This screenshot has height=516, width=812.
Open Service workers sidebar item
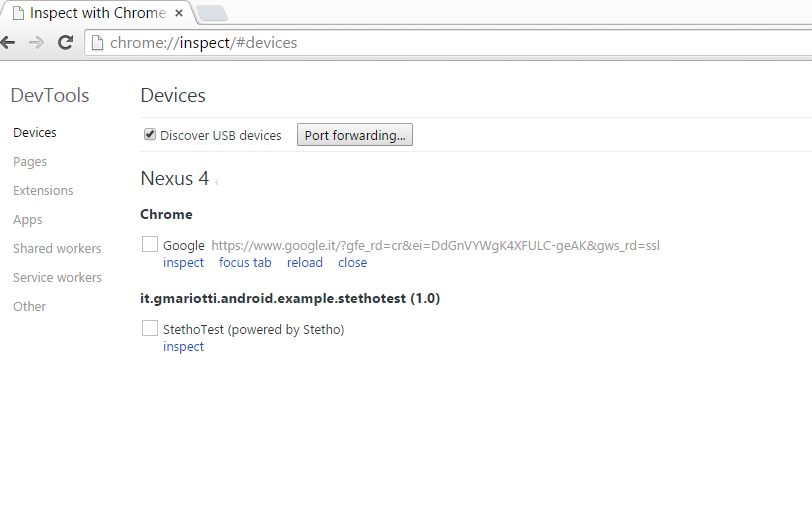click(57, 278)
